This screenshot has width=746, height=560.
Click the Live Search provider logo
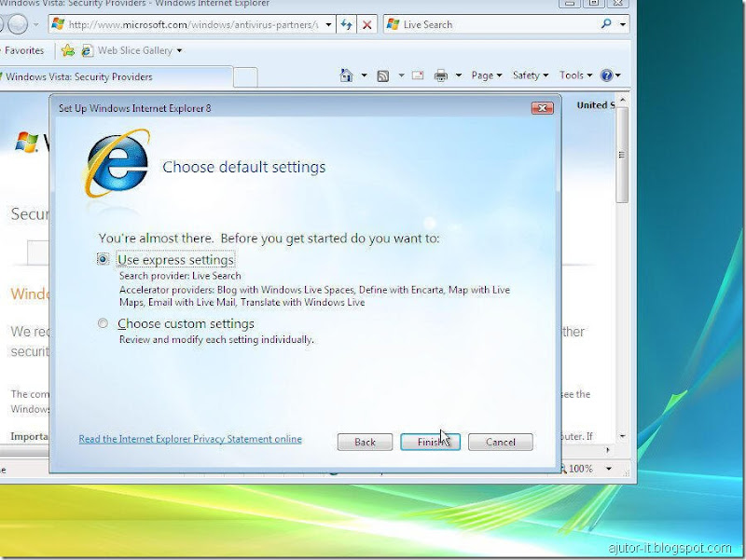pyautogui.click(x=393, y=24)
